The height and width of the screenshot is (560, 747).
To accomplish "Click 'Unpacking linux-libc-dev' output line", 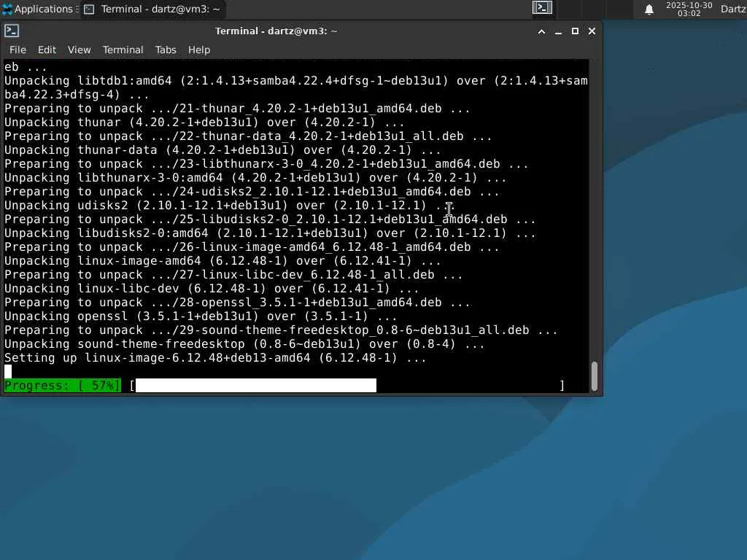I will [212, 289].
